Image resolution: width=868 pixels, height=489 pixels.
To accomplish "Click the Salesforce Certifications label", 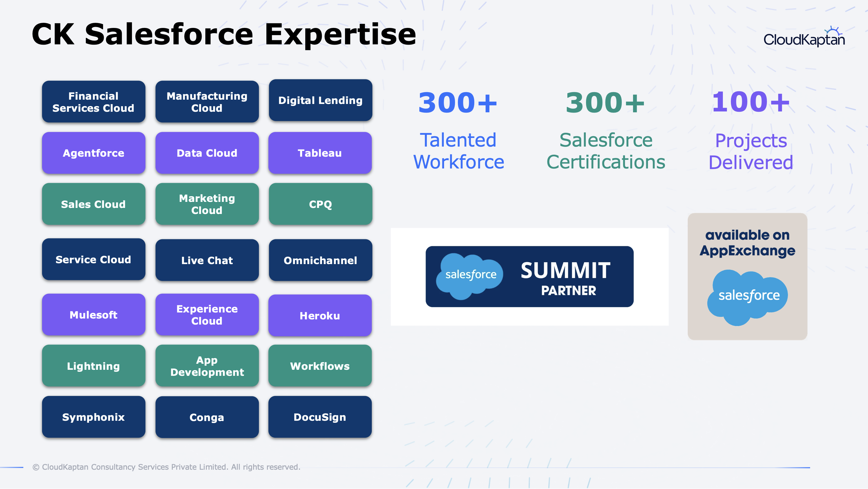I will (x=606, y=151).
